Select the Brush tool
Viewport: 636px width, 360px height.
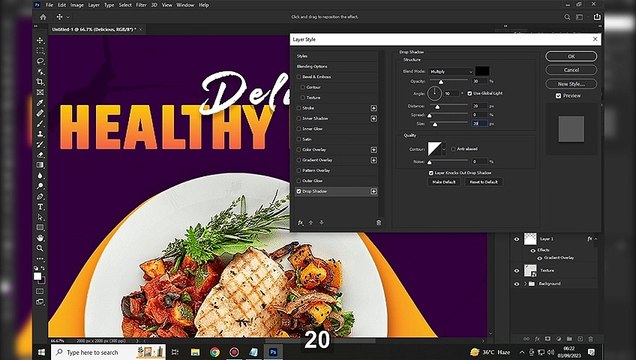click(x=40, y=124)
